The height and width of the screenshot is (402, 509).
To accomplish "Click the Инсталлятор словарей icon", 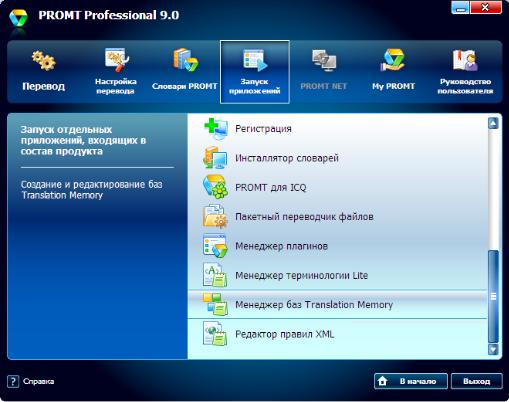I will click(215, 158).
